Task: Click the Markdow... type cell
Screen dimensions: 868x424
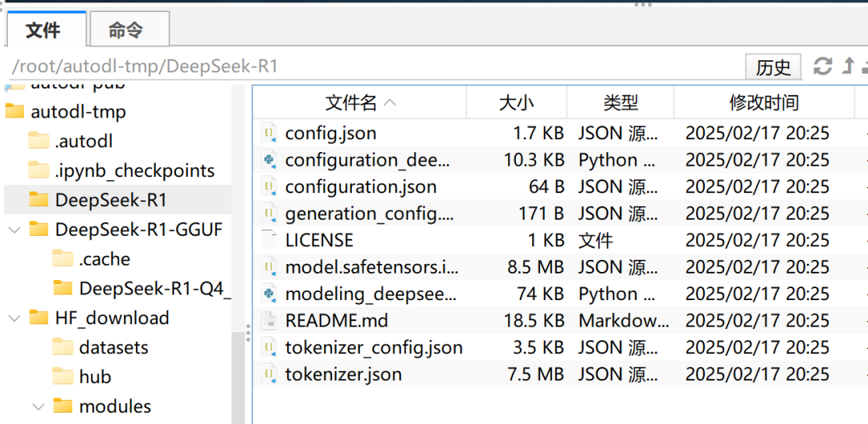Action: (624, 320)
